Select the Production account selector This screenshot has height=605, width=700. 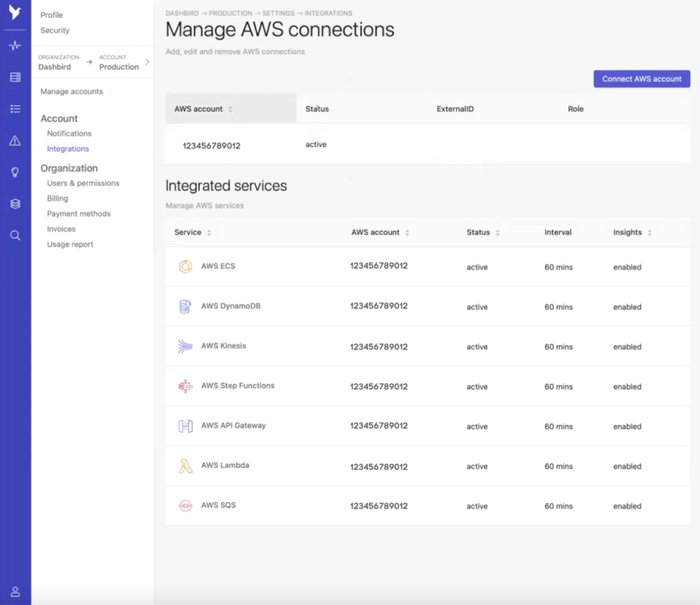pos(119,62)
